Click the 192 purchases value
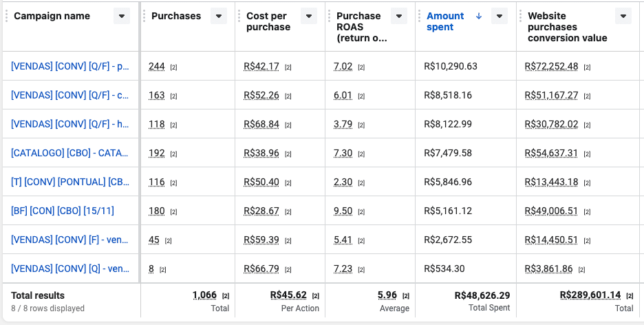Image resolution: width=644 pixels, height=325 pixels. (156, 154)
